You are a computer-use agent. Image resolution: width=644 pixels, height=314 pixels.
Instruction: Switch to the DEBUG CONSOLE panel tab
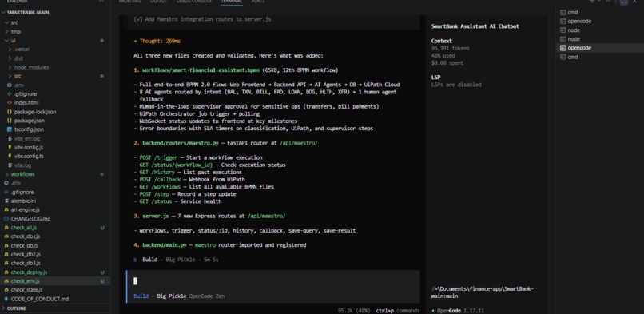[194, 2]
